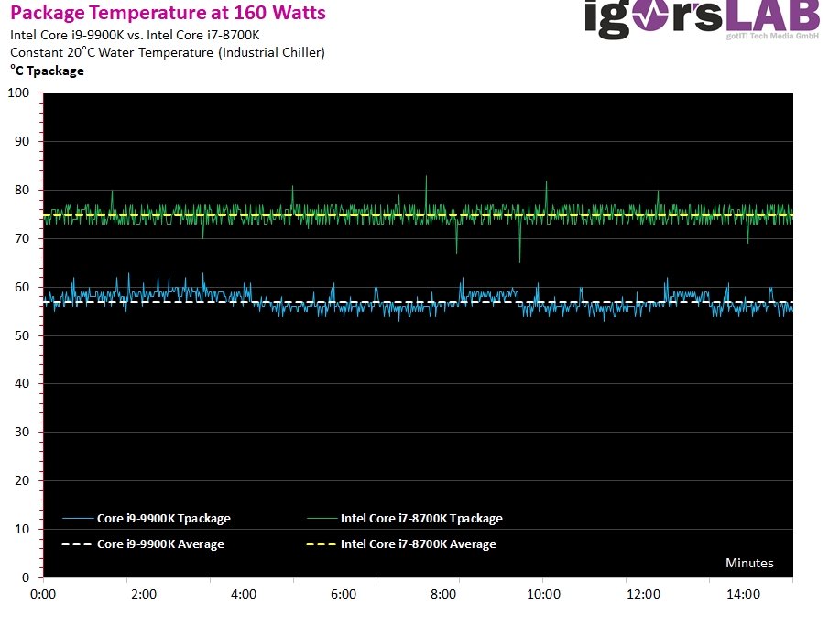
Task: Click the x-axis label 4:00
Action: click(x=244, y=594)
